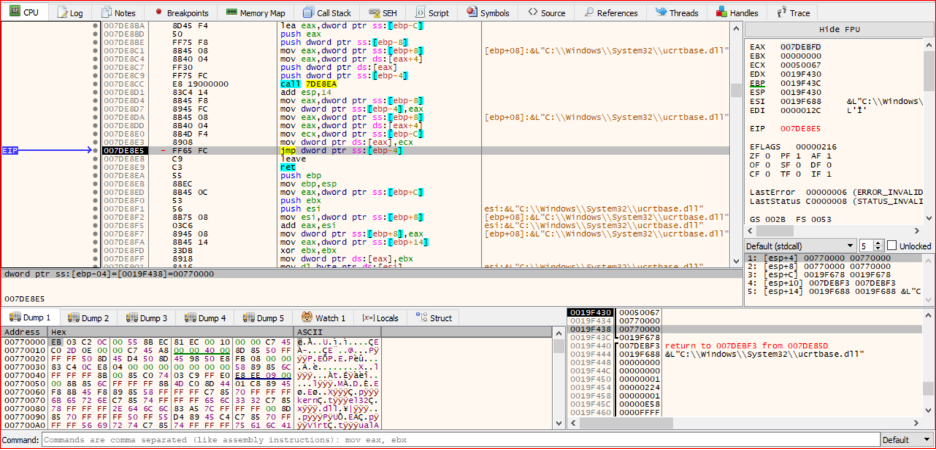936x450 pixels.
Task: Open the CPU tab
Action: (x=25, y=12)
